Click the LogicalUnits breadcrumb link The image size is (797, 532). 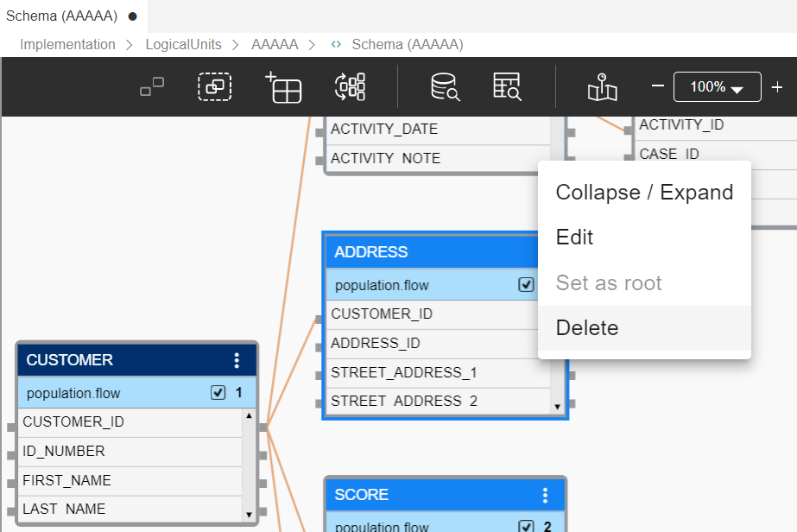pyautogui.click(x=183, y=44)
